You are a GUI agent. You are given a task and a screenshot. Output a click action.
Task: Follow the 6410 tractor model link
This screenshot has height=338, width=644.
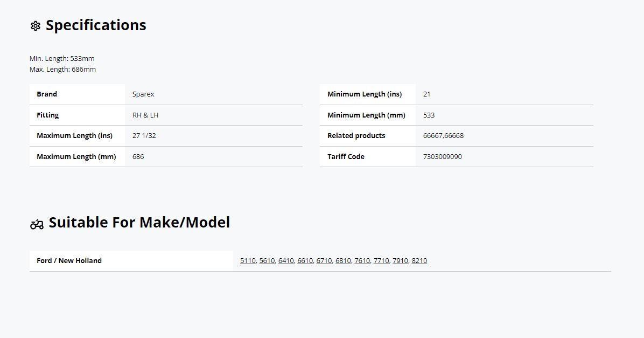tap(286, 261)
